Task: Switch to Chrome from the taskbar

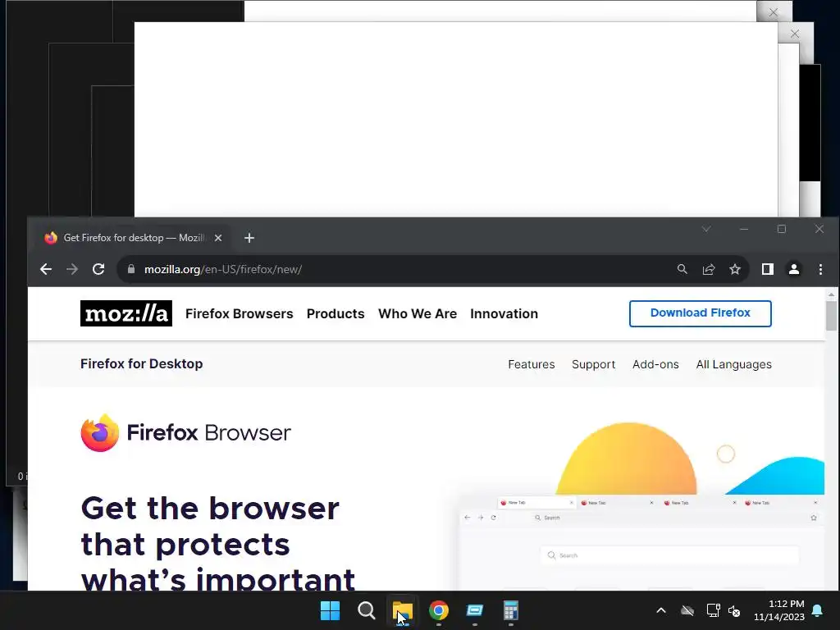Action: [x=439, y=610]
